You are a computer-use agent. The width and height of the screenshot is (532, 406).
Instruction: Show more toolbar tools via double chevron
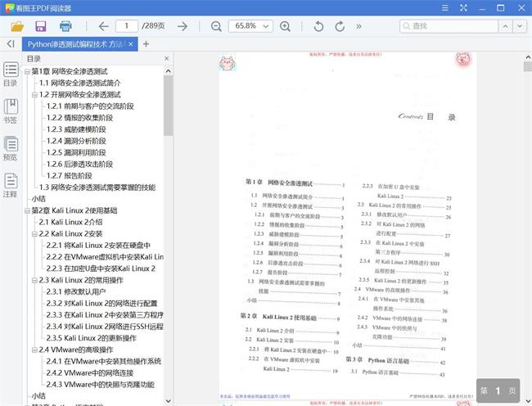point(358,26)
